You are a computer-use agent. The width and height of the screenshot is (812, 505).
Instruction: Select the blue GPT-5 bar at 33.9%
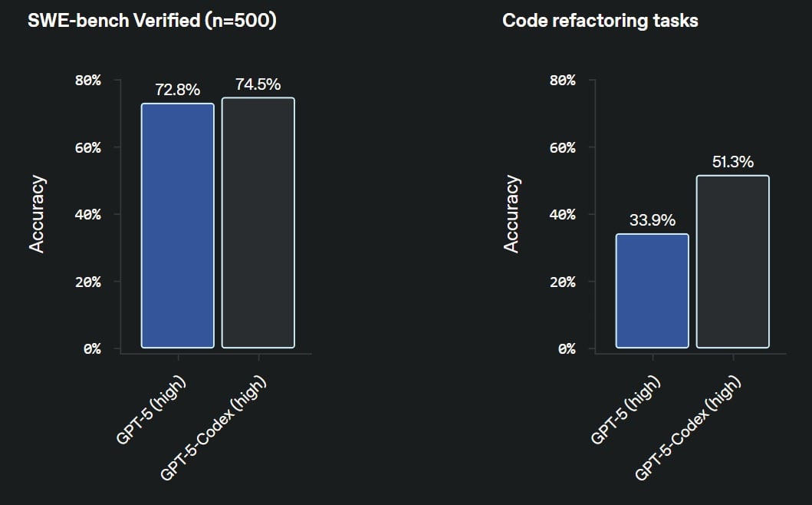click(653, 291)
